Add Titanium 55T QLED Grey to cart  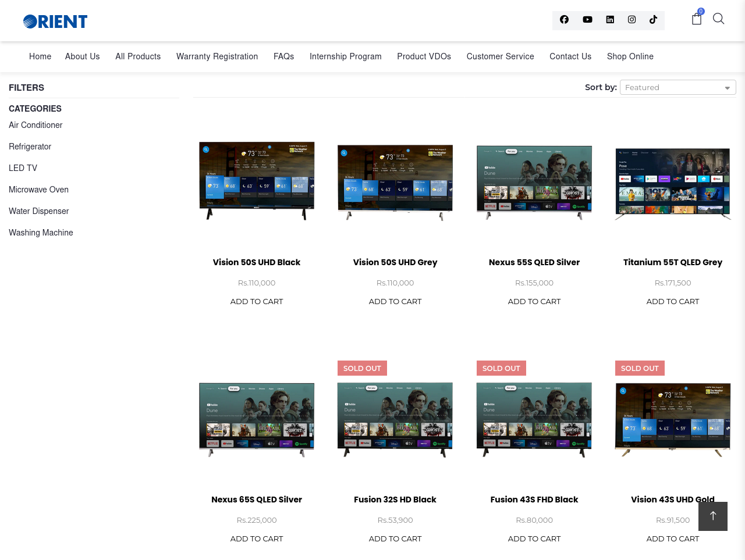(x=673, y=301)
